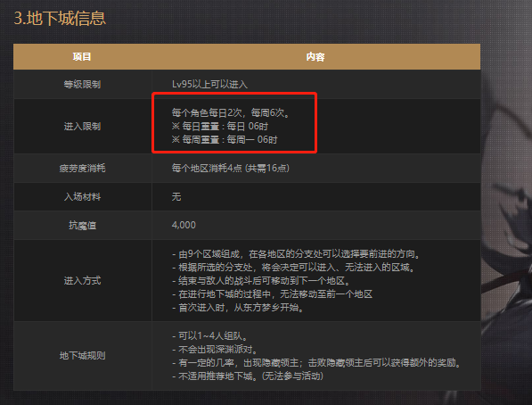
Task: Click the 每个角色每日2次，每周6次 line
Action: [x=231, y=112]
